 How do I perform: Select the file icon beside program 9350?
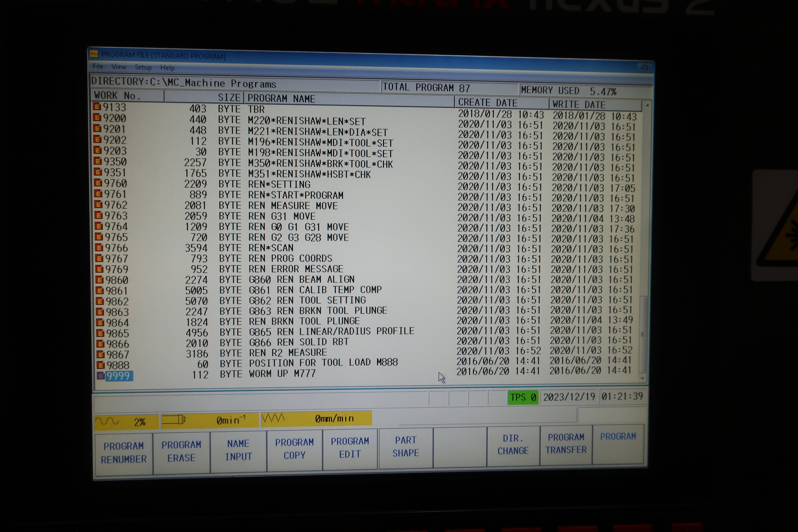[98, 161]
